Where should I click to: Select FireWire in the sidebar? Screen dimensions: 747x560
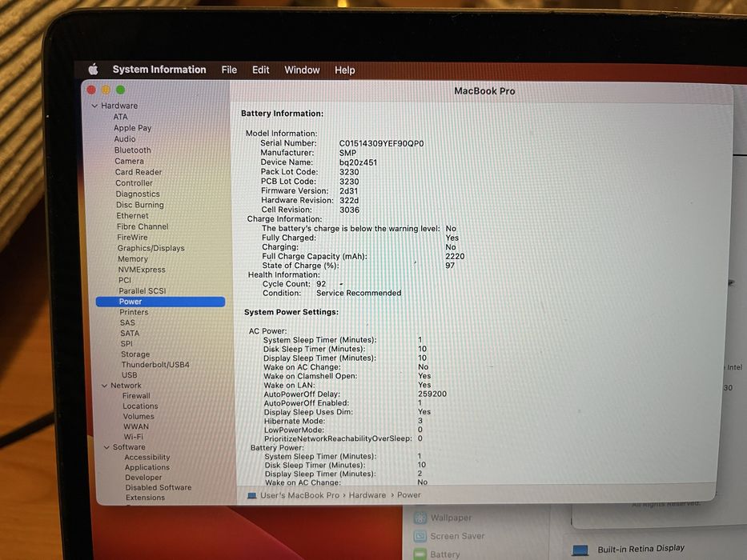132,237
